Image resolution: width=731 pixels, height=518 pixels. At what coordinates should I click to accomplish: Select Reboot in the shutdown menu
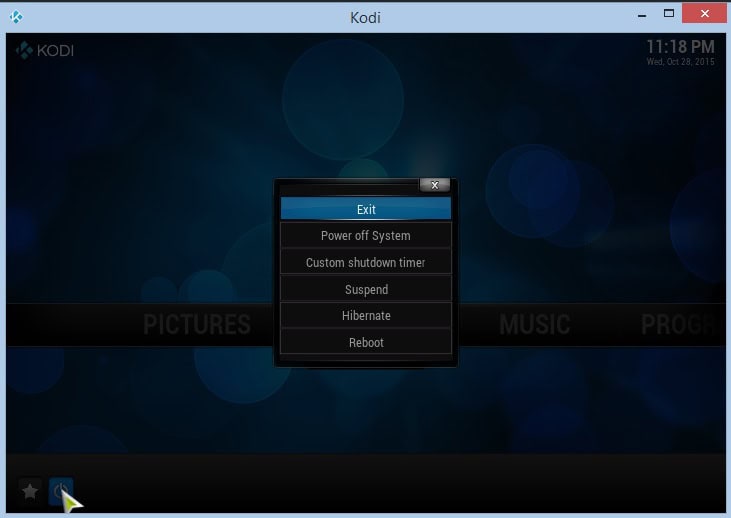pos(366,342)
